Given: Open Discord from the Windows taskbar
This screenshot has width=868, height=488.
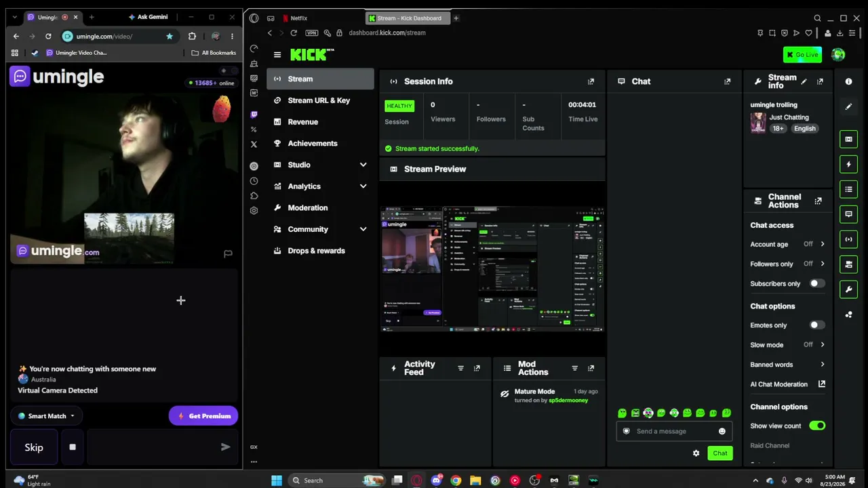Looking at the screenshot, I should [436, 481].
